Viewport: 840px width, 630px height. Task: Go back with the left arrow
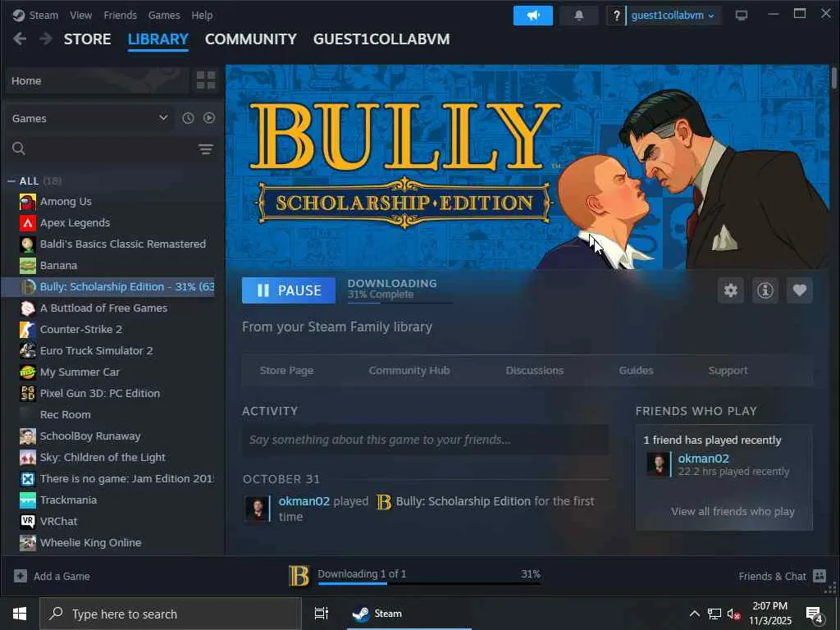click(20, 39)
